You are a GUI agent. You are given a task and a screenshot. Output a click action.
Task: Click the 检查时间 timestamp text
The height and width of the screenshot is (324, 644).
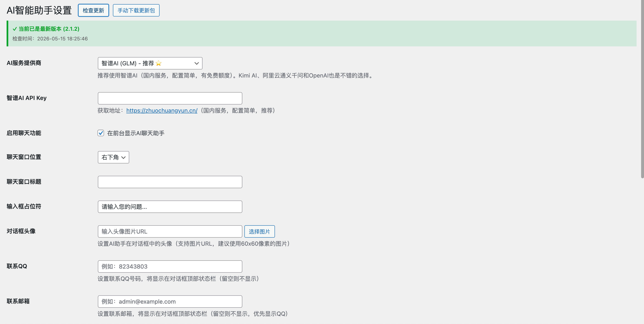pyautogui.click(x=50, y=39)
